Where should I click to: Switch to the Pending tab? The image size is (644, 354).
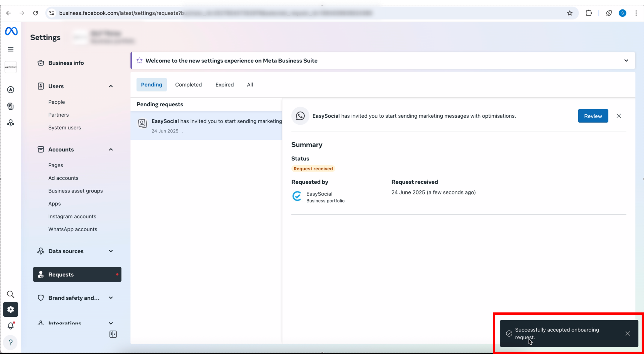[x=151, y=85]
